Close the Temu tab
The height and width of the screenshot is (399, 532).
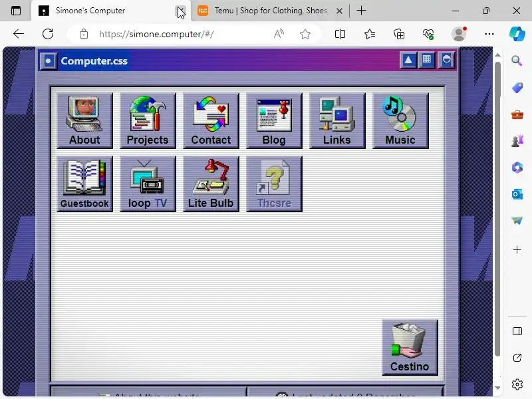pos(339,11)
